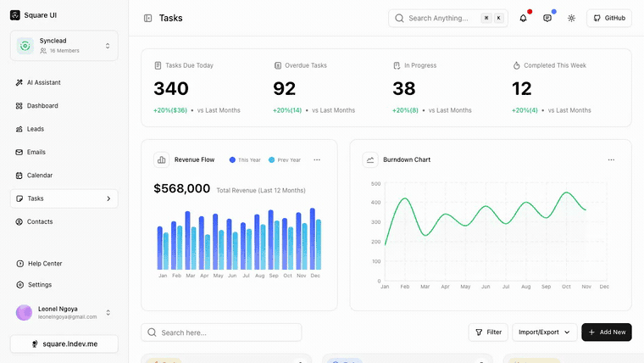Click the +20%($36) change text
Image resolution: width=644 pixels, height=363 pixels.
pos(170,110)
